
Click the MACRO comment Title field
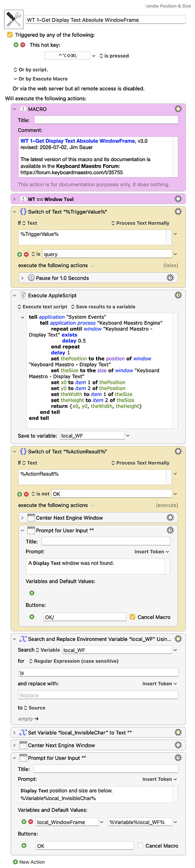point(106,120)
